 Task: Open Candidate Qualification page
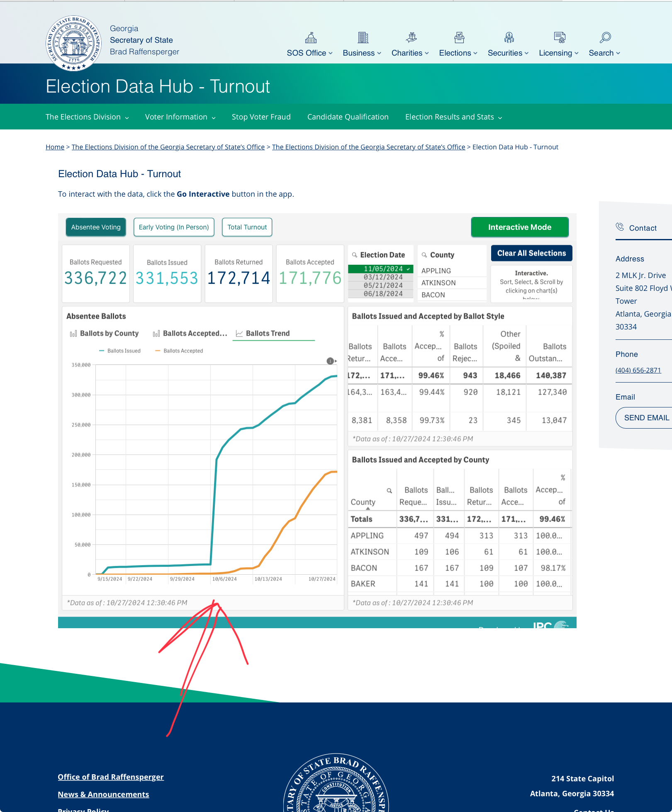pos(348,117)
